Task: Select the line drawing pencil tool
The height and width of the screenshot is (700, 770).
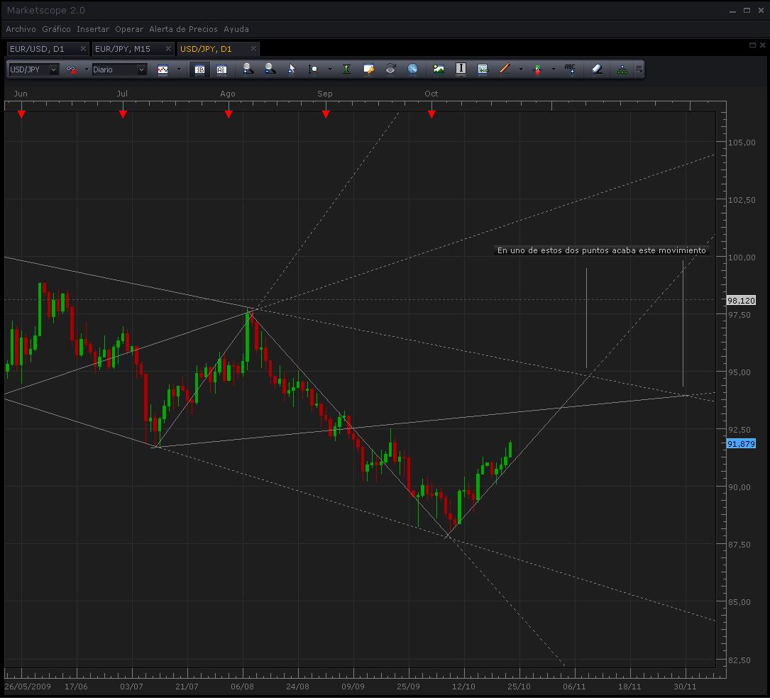Action: point(505,69)
